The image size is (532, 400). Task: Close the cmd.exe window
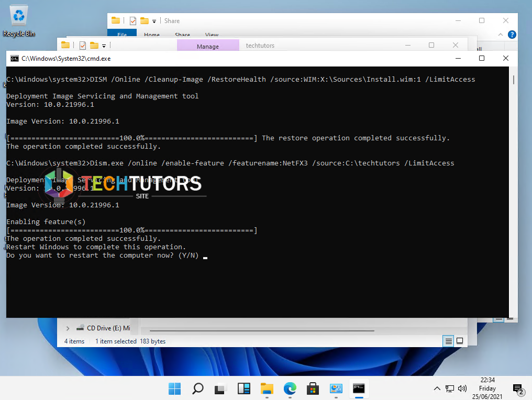click(x=505, y=58)
